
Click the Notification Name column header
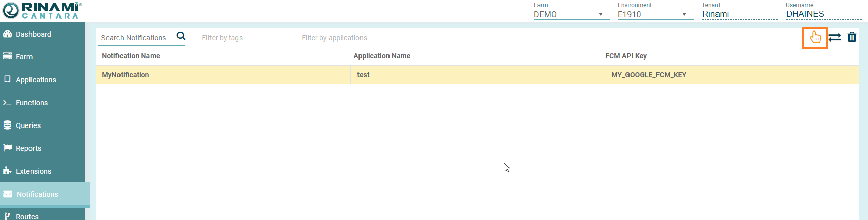pos(131,56)
